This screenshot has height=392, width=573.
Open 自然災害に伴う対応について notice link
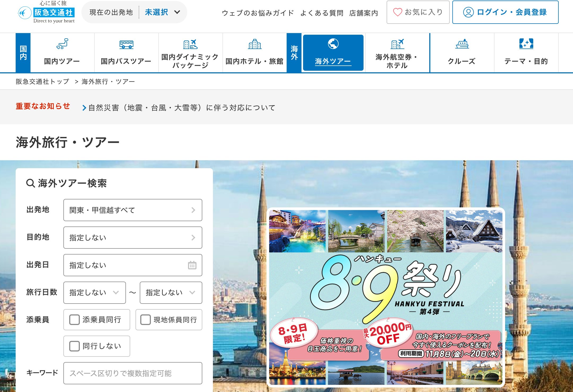(x=182, y=108)
